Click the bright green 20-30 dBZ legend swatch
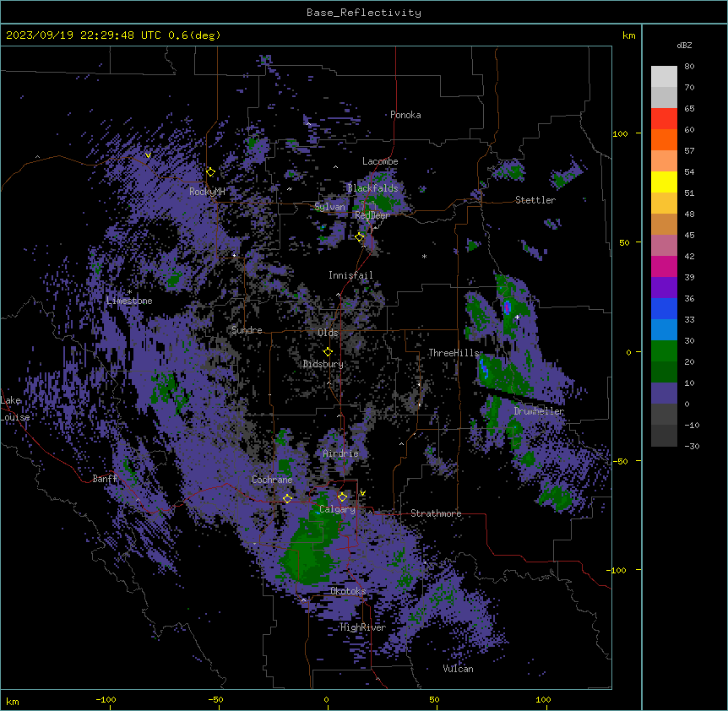 pos(664,351)
